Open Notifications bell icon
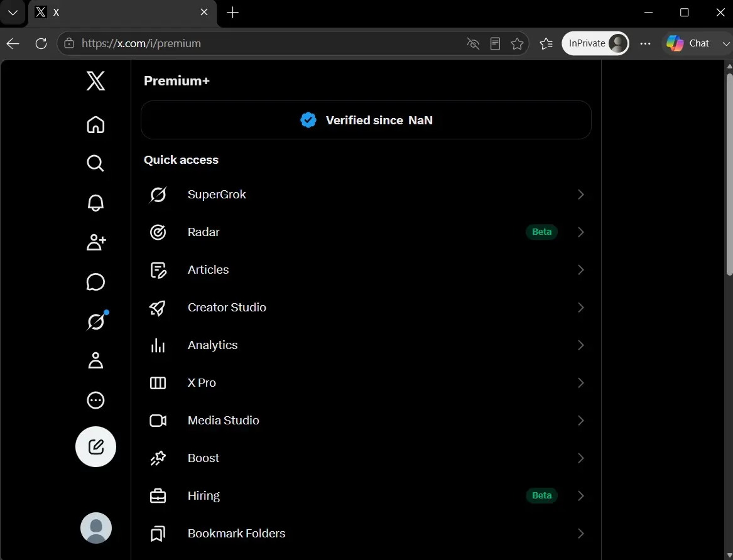733x560 pixels. point(95,203)
